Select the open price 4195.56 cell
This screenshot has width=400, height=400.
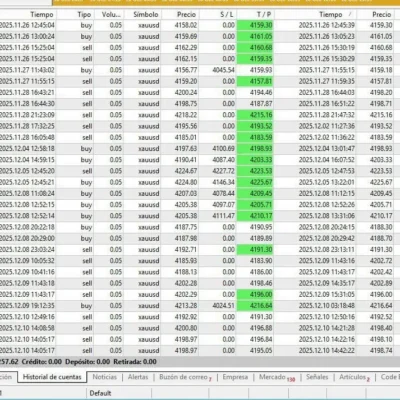[186, 126]
